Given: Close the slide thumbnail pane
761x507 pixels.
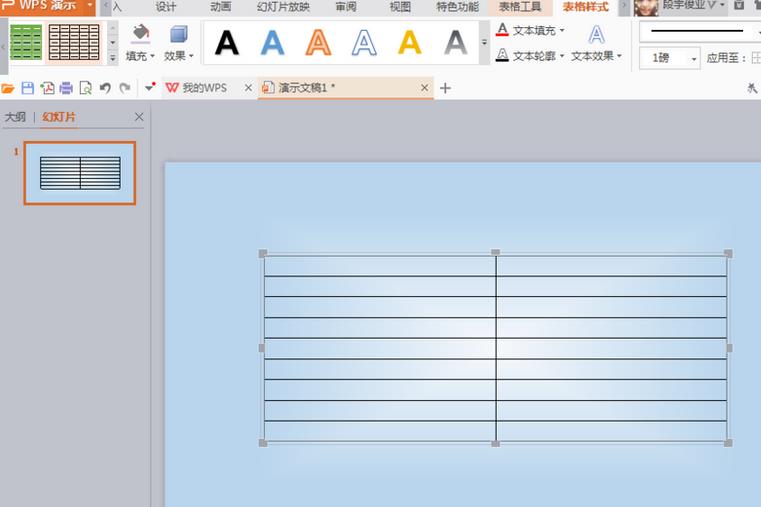Looking at the screenshot, I should click(x=139, y=117).
